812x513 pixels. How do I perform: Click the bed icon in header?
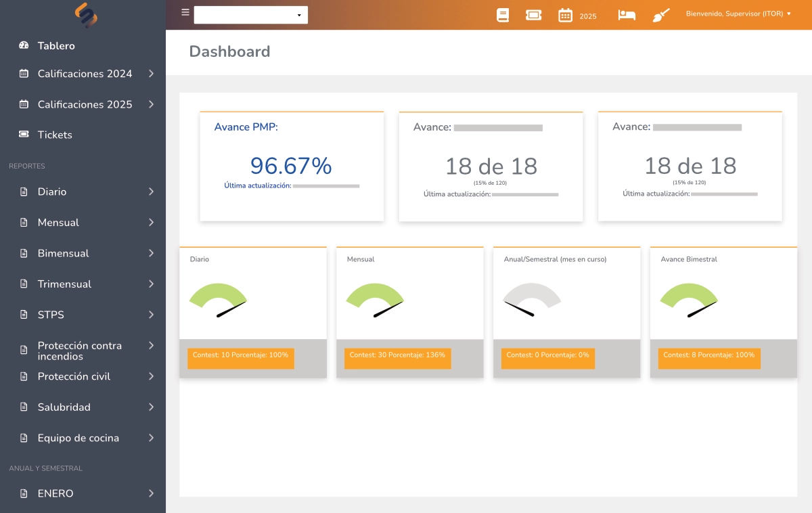tap(627, 15)
